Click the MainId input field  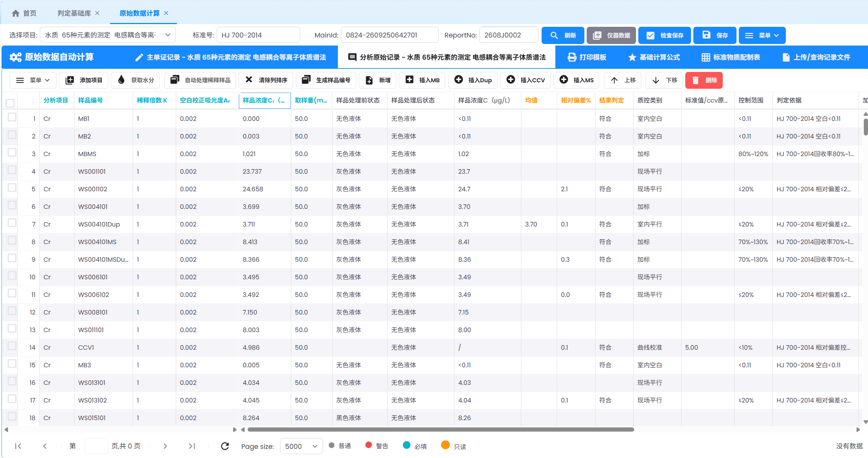390,35
